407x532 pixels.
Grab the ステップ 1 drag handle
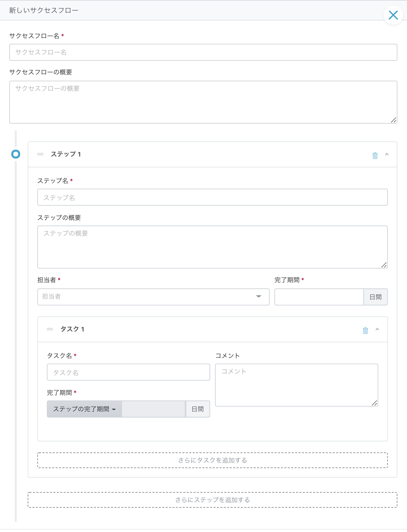click(40, 154)
